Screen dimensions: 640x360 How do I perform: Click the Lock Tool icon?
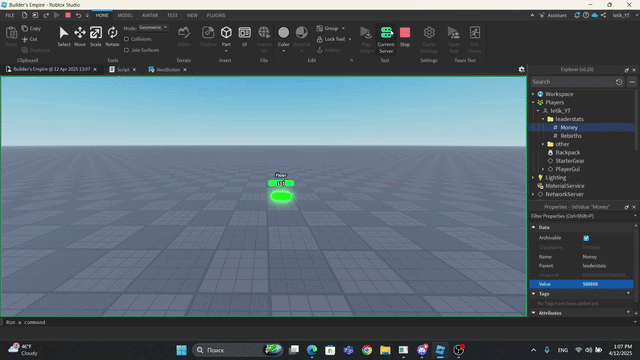tap(320, 39)
